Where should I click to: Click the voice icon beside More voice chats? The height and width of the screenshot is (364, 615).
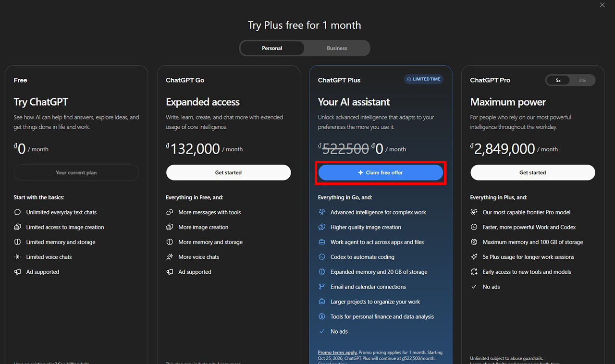[x=170, y=257]
